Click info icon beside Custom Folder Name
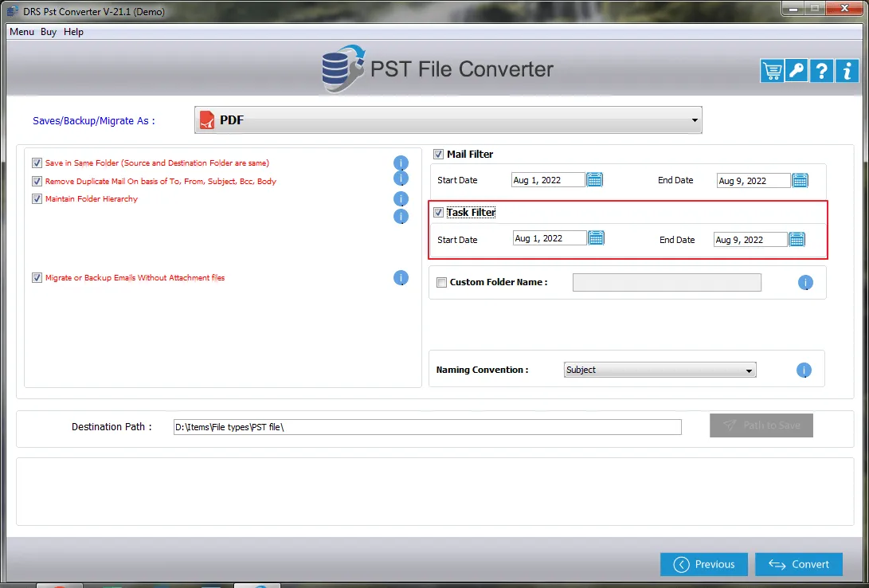 pyautogui.click(x=805, y=283)
